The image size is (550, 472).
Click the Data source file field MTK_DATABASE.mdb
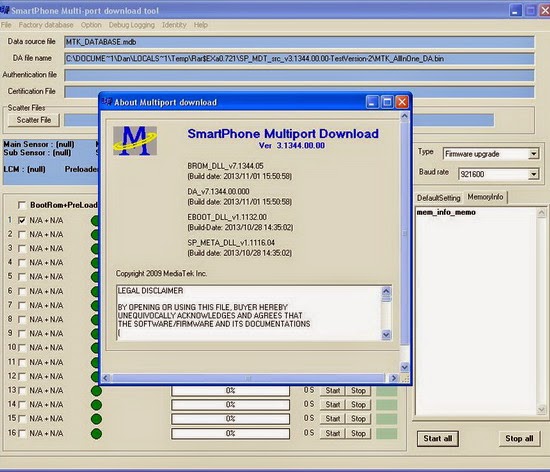tap(299, 42)
